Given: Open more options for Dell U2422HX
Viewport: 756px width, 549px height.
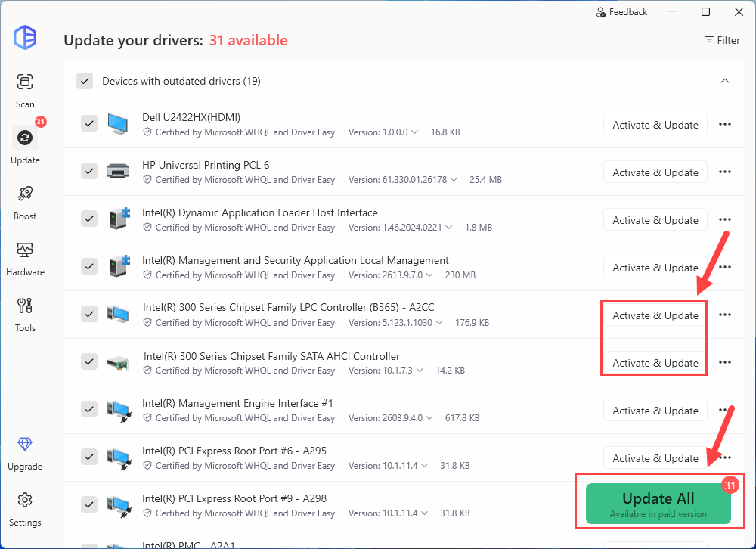Looking at the screenshot, I should pyautogui.click(x=725, y=124).
